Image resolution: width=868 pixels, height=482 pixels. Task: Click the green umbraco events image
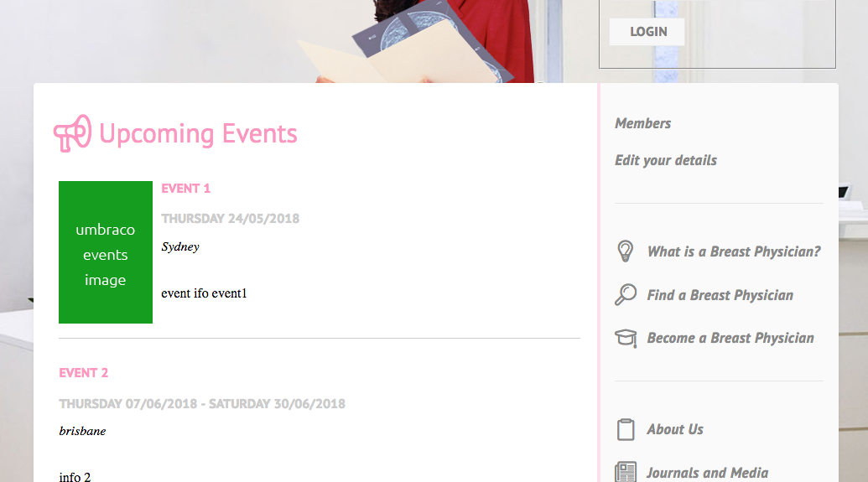106,252
